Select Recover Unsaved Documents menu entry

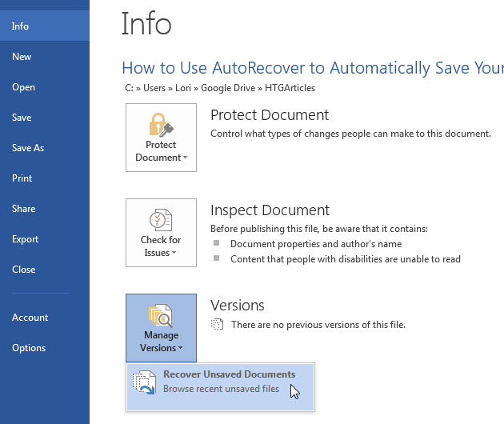click(228, 382)
